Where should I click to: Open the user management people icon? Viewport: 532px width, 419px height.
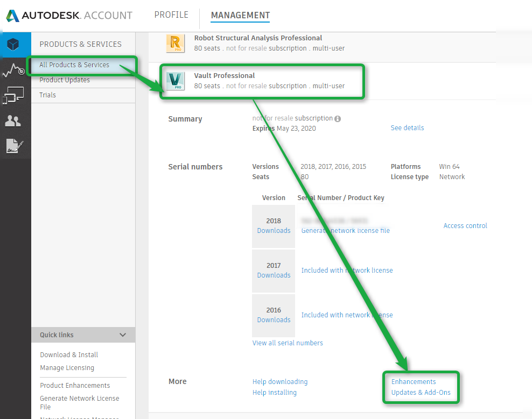pyautogui.click(x=13, y=120)
